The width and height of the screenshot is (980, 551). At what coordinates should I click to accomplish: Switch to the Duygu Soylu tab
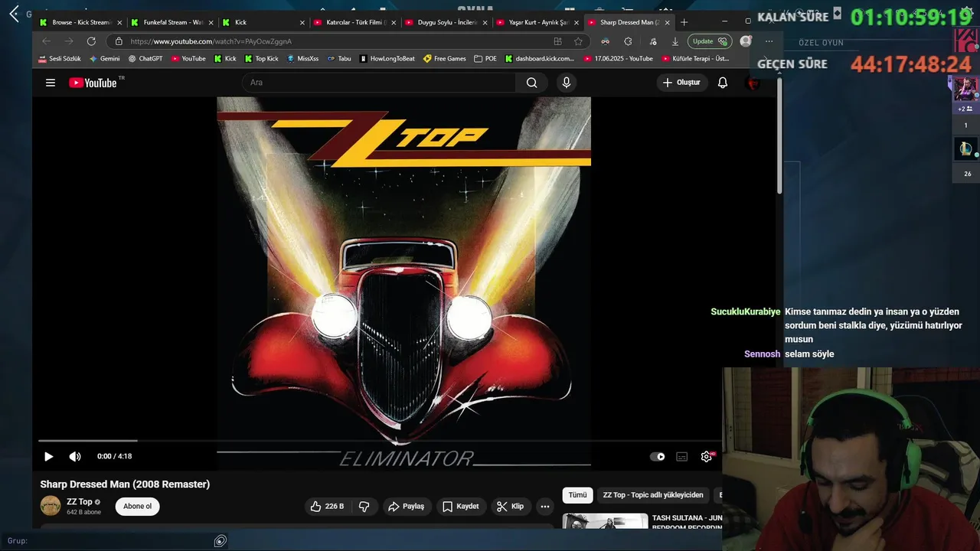click(x=446, y=22)
